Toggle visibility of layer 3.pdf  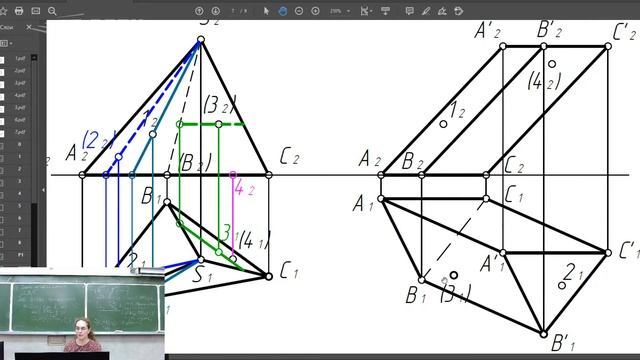2,84
